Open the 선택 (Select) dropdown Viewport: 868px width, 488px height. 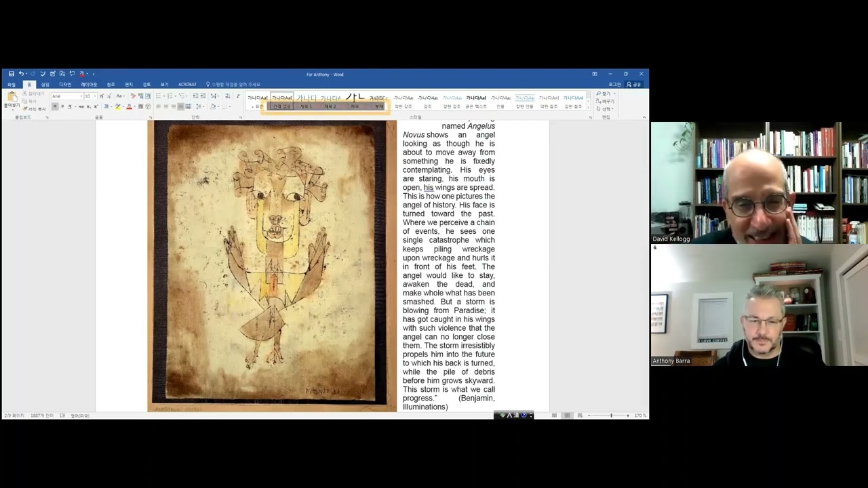605,108
